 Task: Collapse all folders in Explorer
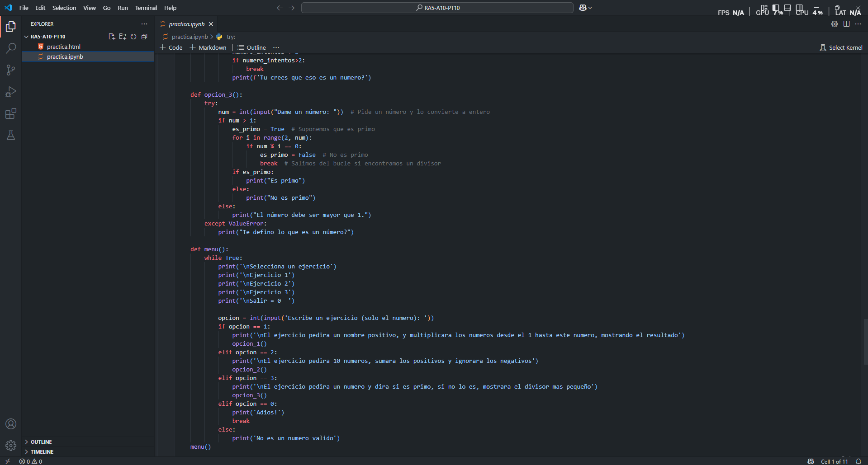click(x=144, y=37)
